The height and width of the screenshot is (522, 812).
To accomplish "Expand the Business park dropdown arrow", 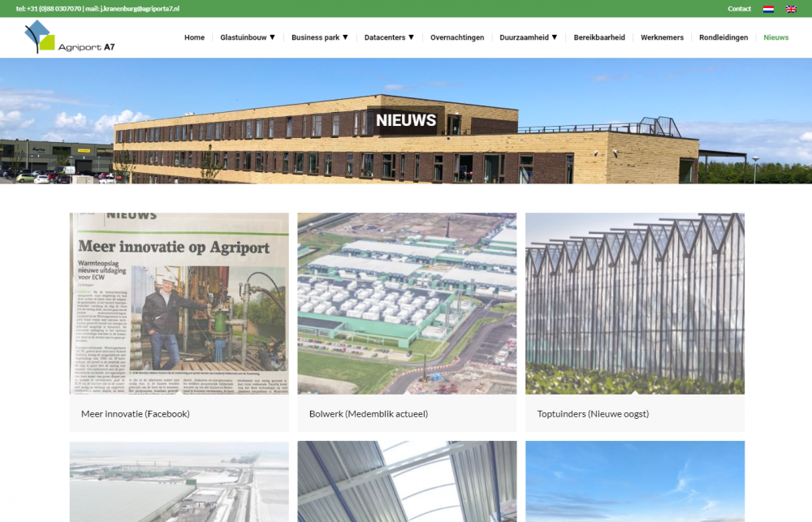I will [345, 37].
